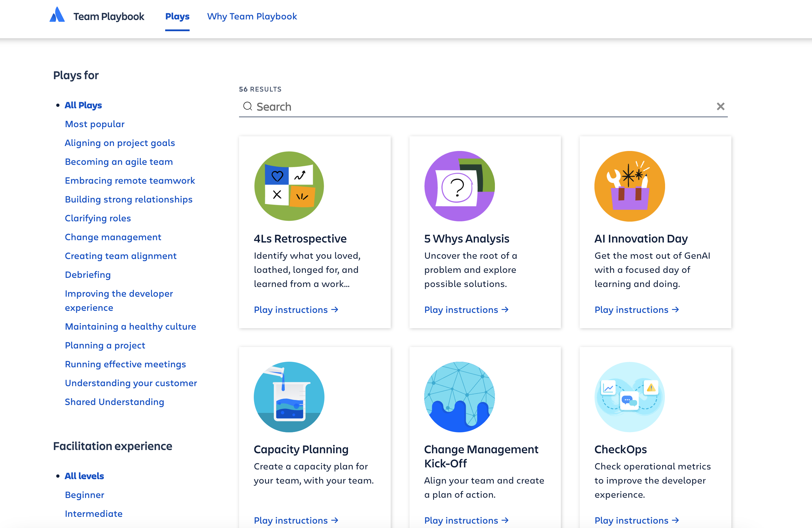Switch to the Plays tab

click(x=177, y=16)
